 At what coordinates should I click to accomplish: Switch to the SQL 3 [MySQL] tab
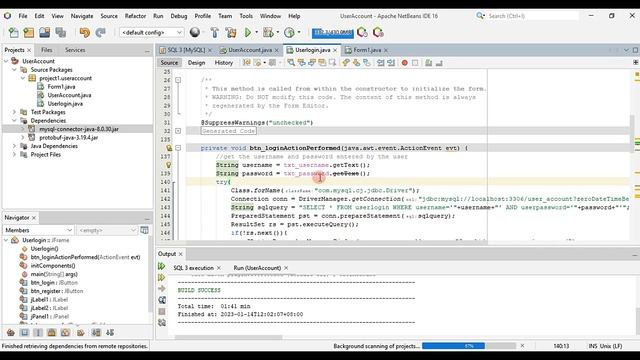(x=186, y=50)
